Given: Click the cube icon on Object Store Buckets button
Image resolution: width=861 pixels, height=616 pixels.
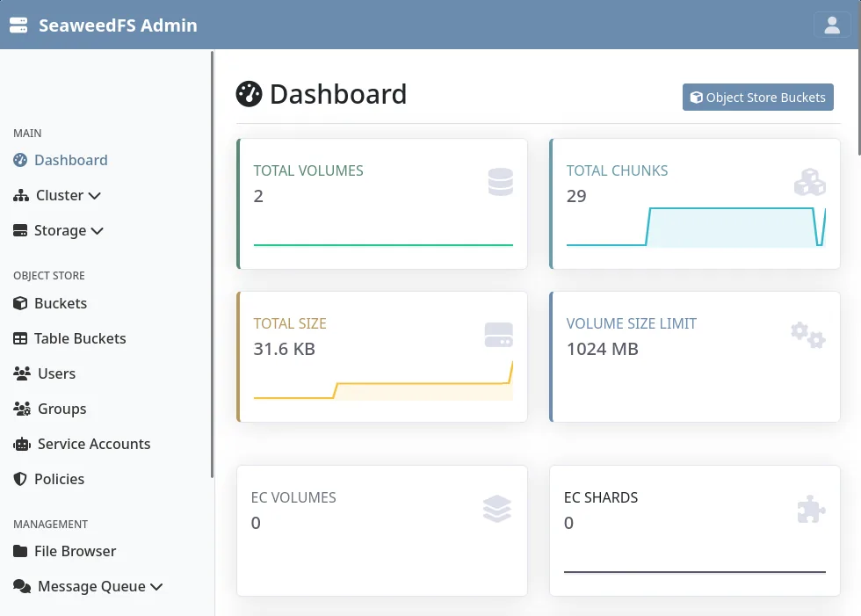Looking at the screenshot, I should click(x=696, y=98).
